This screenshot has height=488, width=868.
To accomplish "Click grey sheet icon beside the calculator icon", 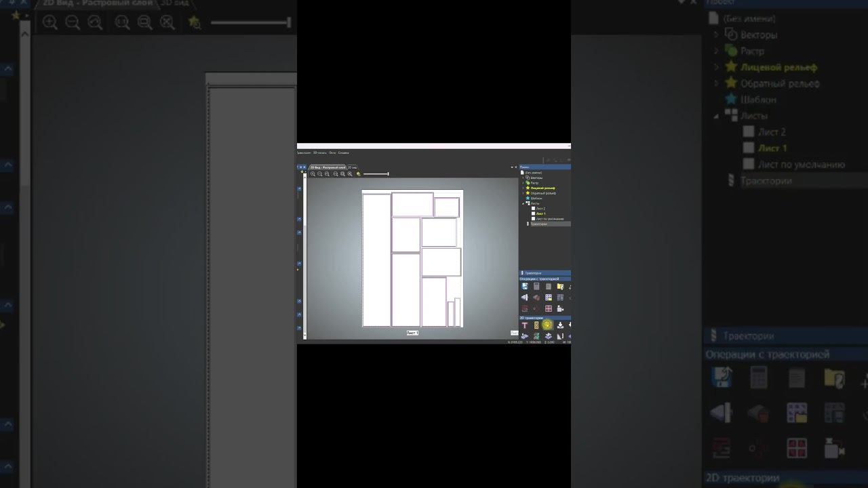I will pyautogui.click(x=549, y=286).
